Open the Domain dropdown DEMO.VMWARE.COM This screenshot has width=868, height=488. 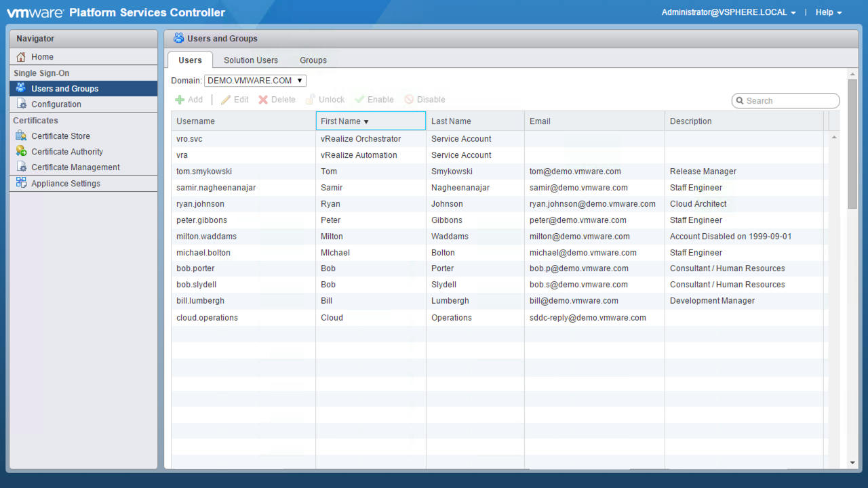[x=255, y=81]
